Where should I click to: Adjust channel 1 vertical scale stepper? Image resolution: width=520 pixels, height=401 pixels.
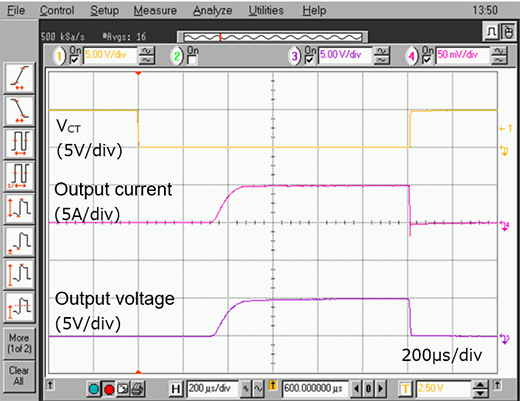point(147,55)
